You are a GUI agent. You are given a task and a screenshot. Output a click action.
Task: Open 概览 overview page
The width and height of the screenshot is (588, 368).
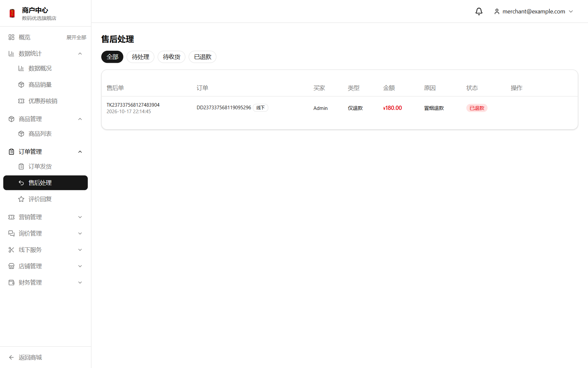[24, 37]
